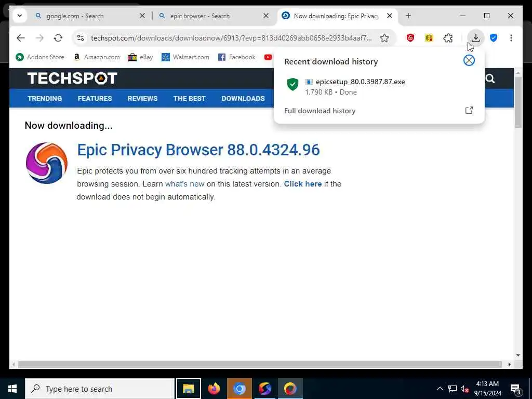Click the TechSpot logo
This screenshot has width=532, height=399.
pyautogui.click(x=72, y=78)
